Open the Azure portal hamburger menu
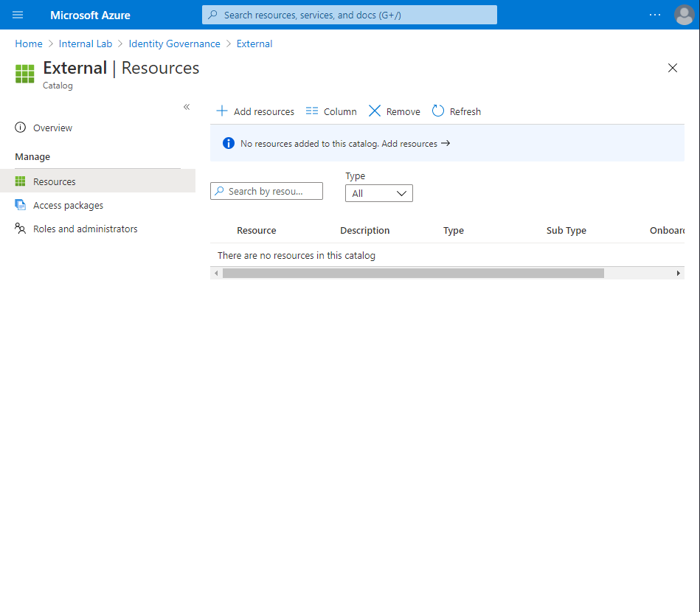The width and height of the screenshot is (700, 612). 17,15
